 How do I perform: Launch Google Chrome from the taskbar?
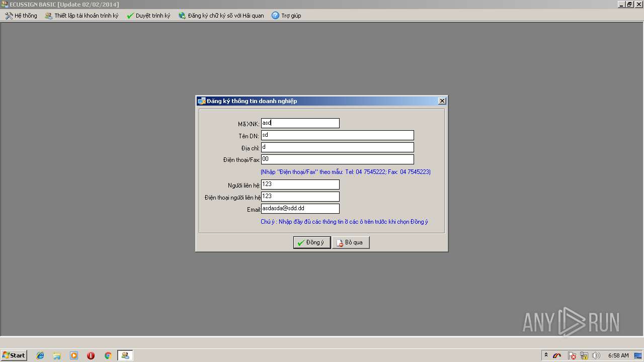(x=108, y=355)
